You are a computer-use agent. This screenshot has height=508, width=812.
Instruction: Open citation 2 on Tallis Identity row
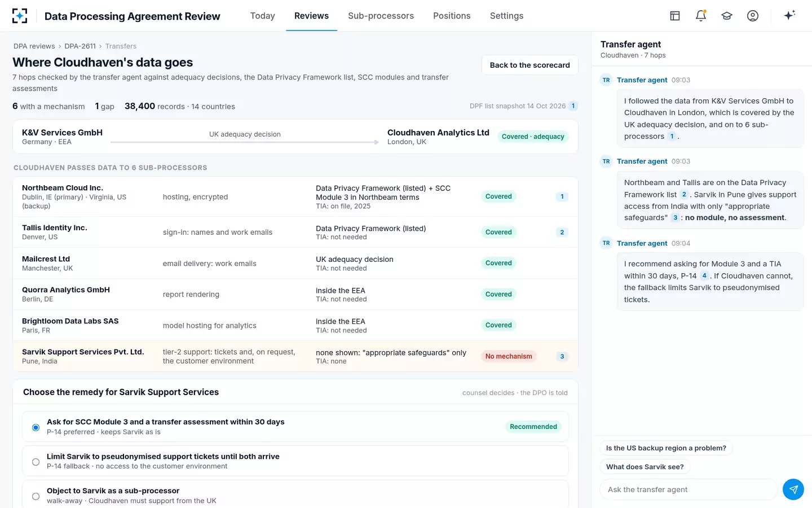point(562,232)
